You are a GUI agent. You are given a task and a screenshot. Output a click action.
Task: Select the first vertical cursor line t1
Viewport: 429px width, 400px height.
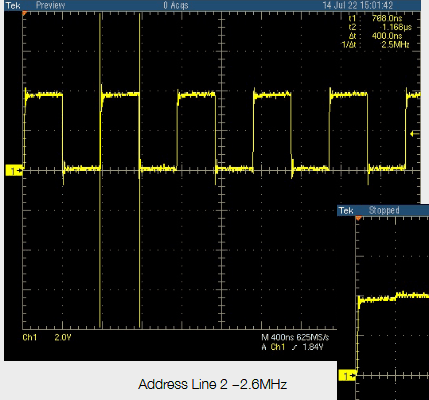click(100, 170)
